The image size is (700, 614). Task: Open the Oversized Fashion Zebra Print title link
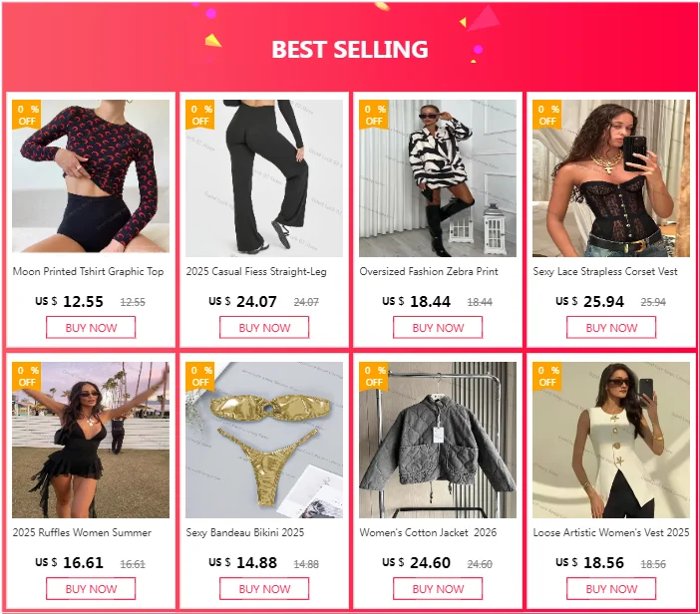coord(429,271)
